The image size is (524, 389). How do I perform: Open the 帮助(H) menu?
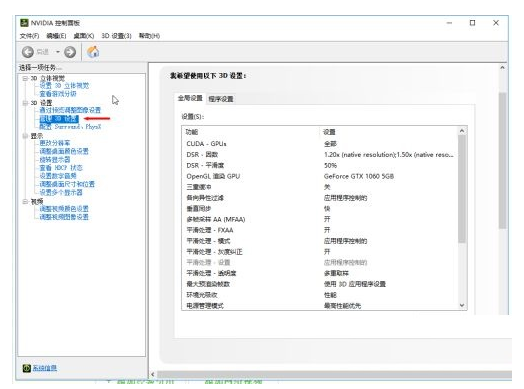tap(149, 36)
